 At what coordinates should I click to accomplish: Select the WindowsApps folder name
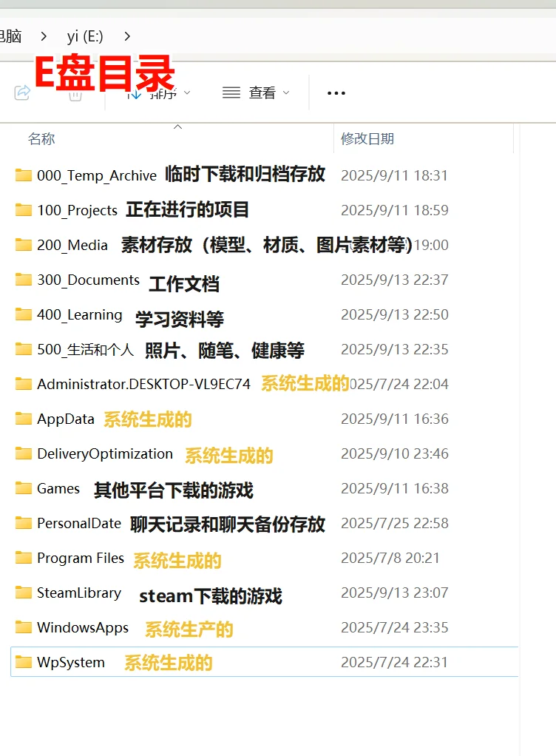click(x=83, y=627)
